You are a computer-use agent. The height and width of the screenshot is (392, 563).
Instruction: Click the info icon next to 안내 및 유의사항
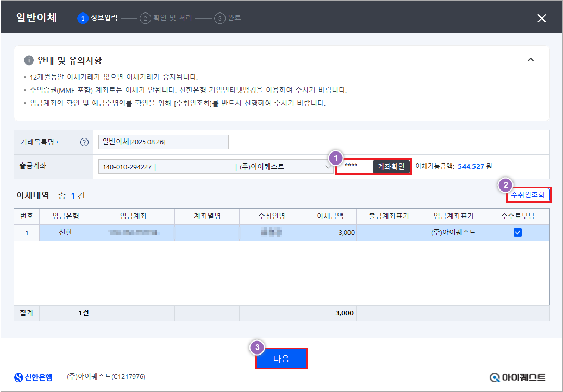[29, 60]
